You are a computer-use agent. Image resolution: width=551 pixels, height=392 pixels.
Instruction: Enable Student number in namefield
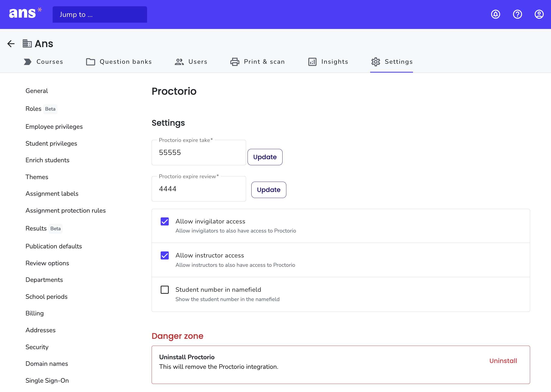(165, 290)
